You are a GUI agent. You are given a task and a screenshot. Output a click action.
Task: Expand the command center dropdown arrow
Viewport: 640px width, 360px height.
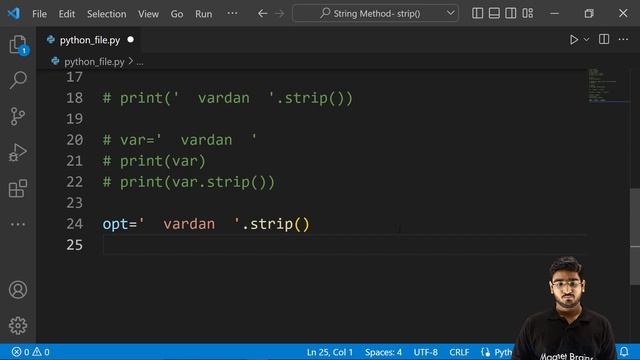[451, 13]
